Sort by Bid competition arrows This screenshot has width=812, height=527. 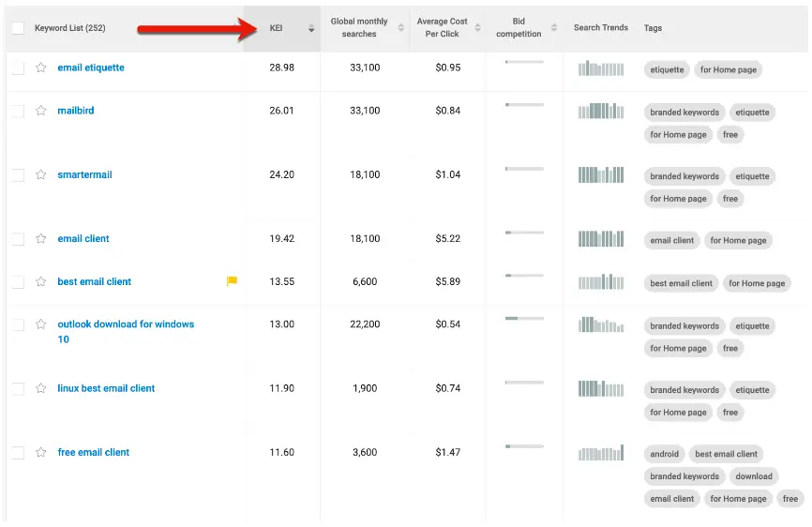click(554, 28)
